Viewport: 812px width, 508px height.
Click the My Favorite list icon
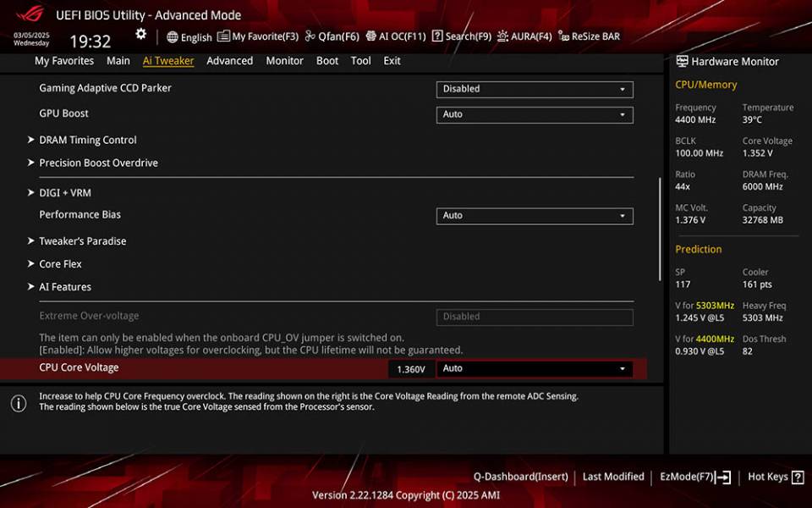tap(223, 36)
